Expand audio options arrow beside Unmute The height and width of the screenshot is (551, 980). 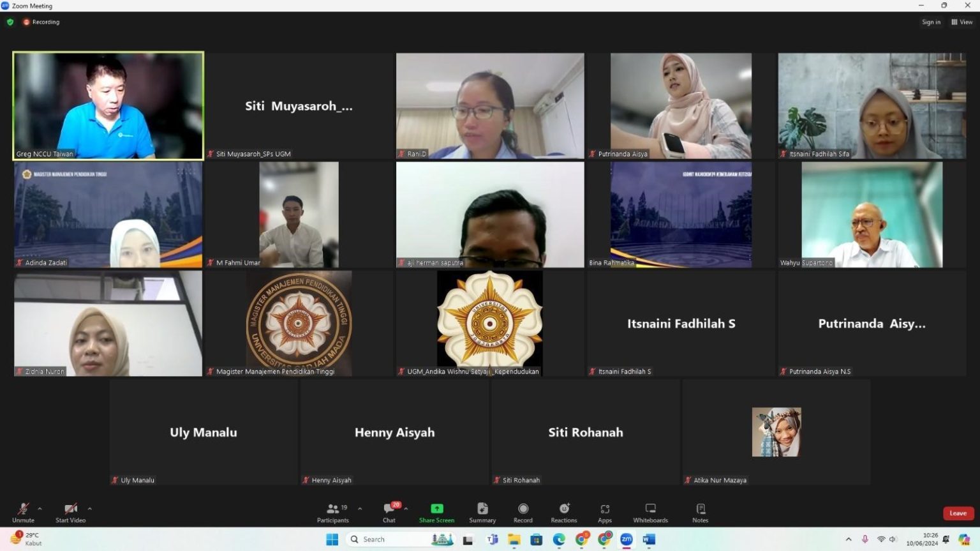[40, 509]
